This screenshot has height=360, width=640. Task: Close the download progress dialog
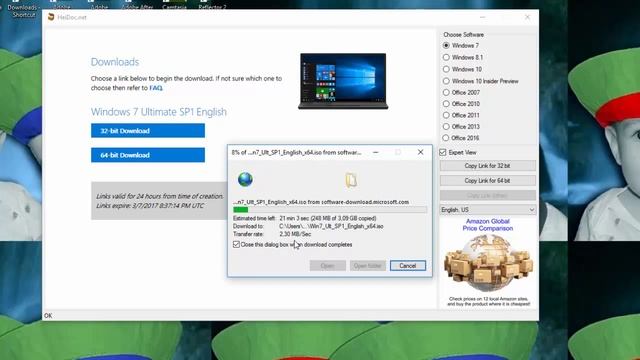[420, 152]
